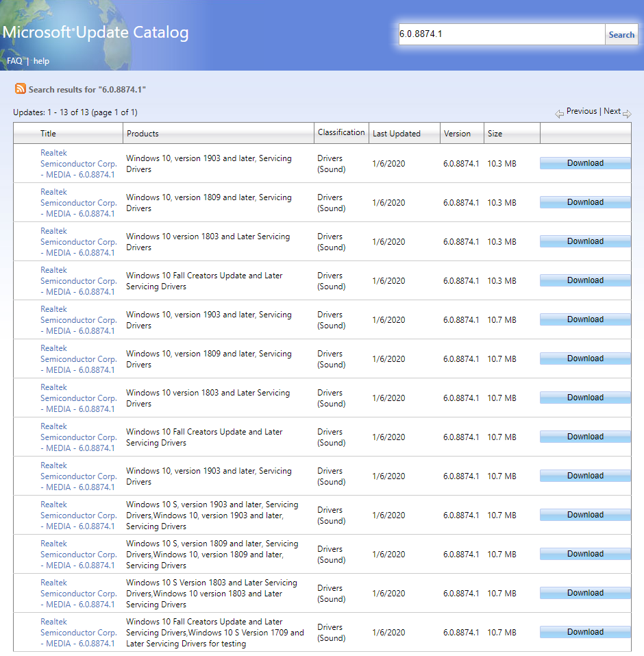The image size is (644, 656).
Task: Focus the search box containing 6.0.8874.1
Action: [501, 34]
